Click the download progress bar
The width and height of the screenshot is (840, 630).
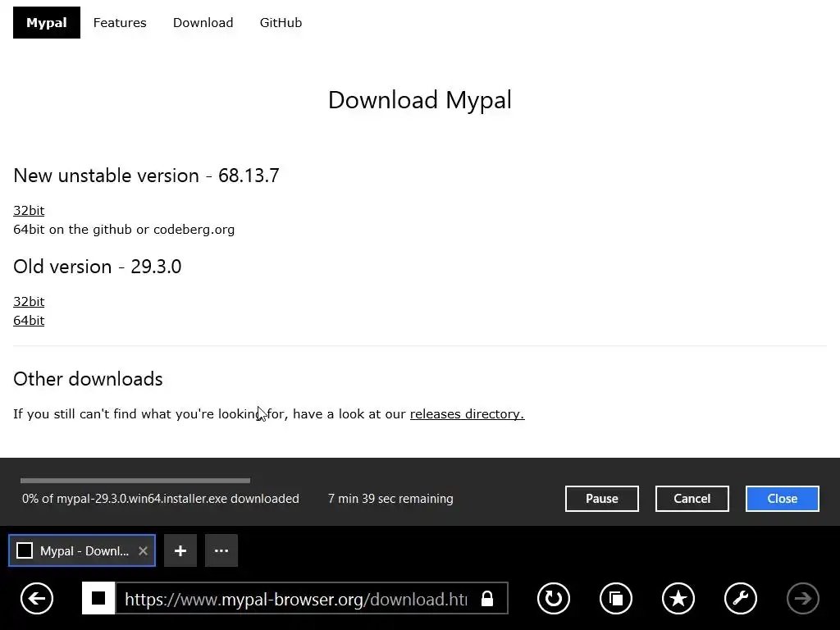click(135, 481)
